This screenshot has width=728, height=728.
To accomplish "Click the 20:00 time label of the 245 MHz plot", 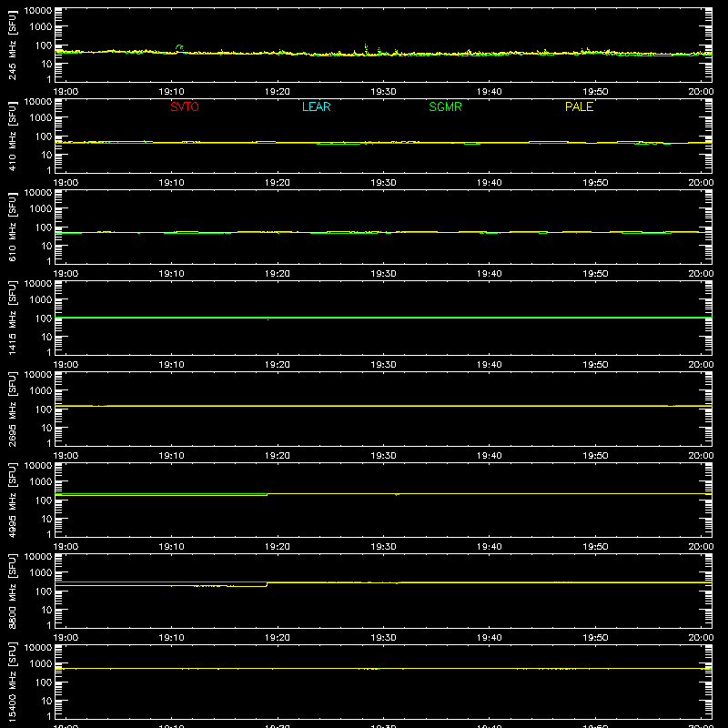I will click(x=701, y=92).
